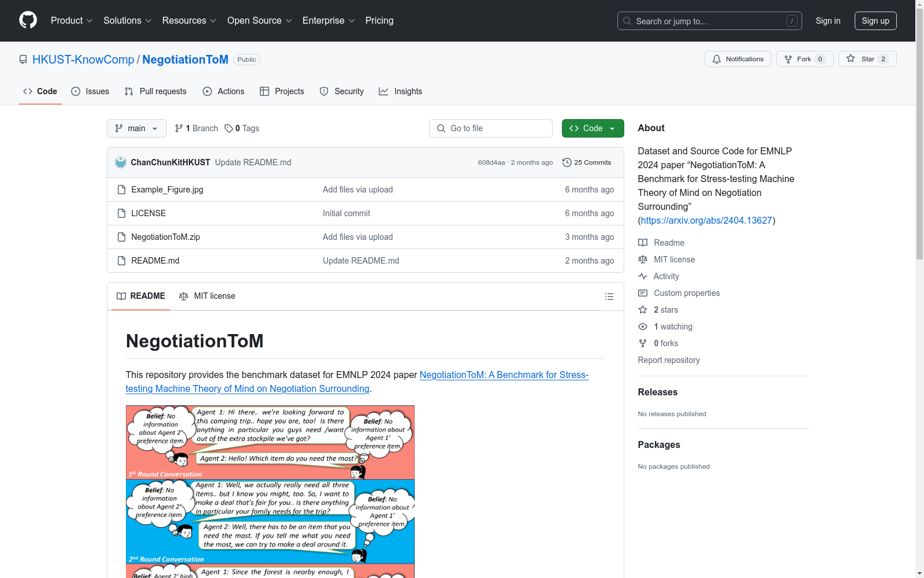Click the star icon in Star button
The image size is (924, 578).
coord(851,58)
